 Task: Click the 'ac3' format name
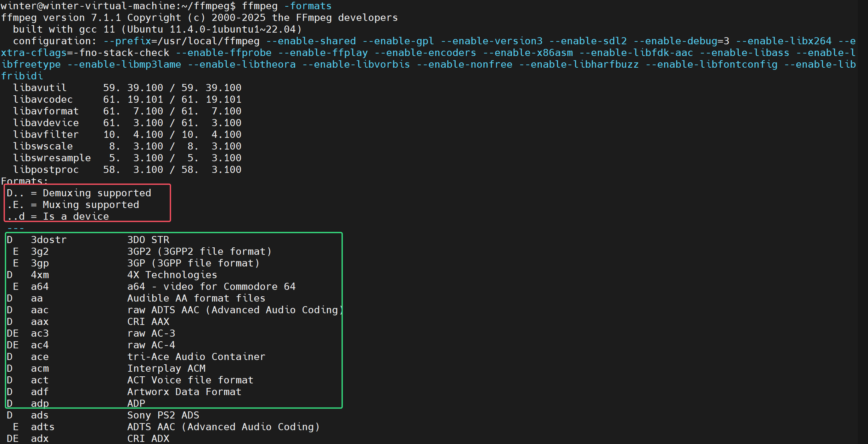tap(40, 333)
